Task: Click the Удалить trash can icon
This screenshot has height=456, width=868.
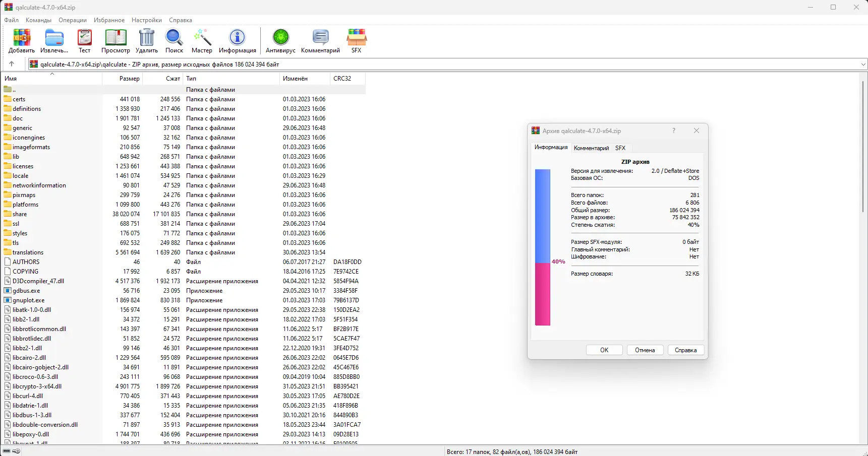Action: click(147, 38)
